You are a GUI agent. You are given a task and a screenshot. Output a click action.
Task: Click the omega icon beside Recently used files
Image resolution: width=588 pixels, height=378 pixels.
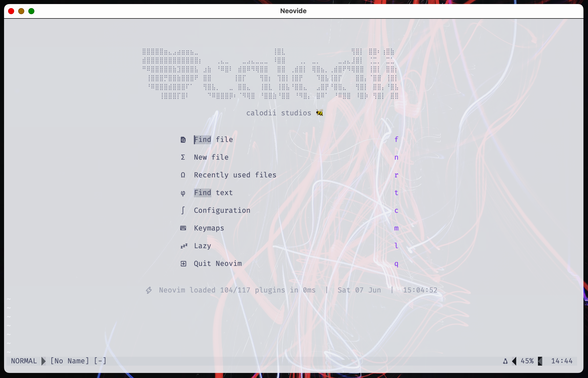183,175
